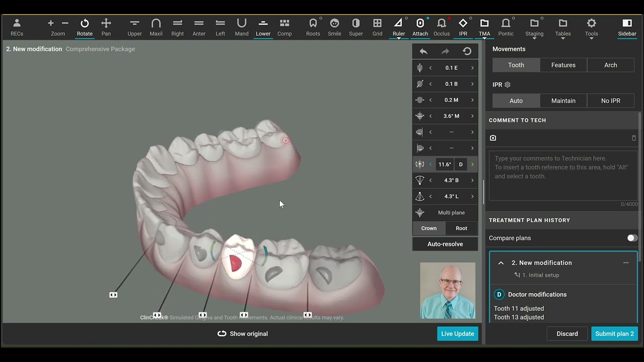Click green increase arrow for angulation

[x=472, y=164]
